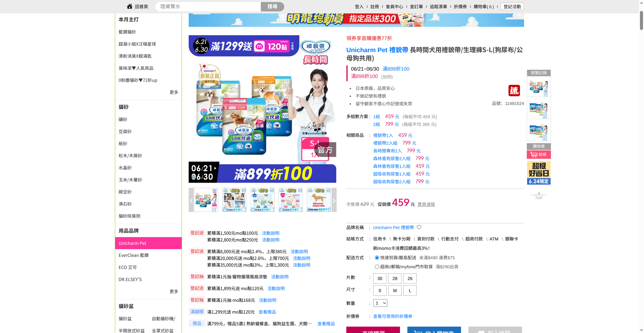Choose the 28 片數 option
644x333 pixels.
click(x=395, y=278)
